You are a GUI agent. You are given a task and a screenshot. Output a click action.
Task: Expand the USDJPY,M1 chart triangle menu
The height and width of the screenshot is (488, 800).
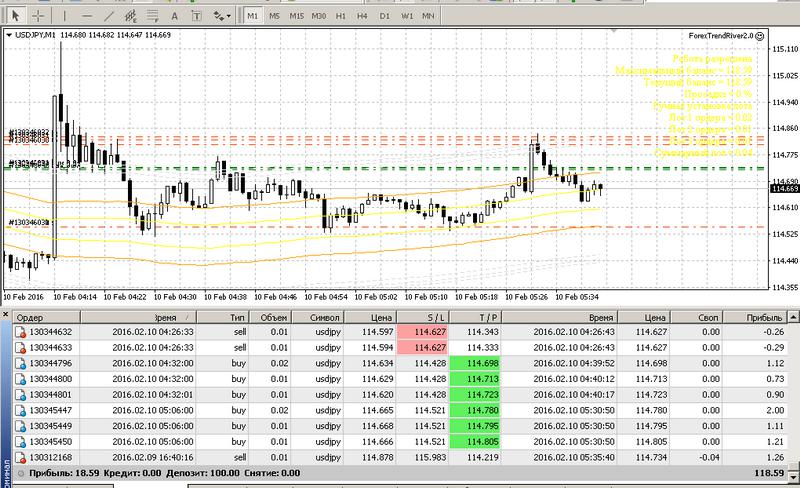(x=10, y=35)
